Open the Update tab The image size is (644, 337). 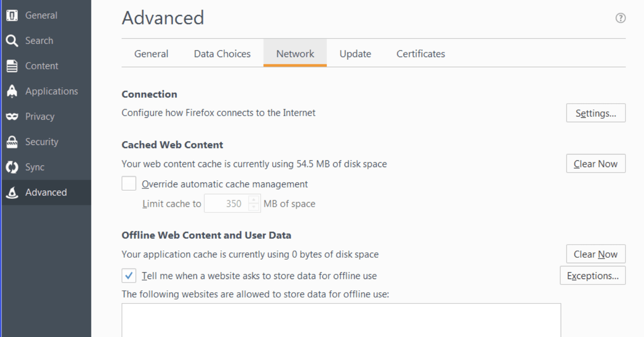click(356, 53)
